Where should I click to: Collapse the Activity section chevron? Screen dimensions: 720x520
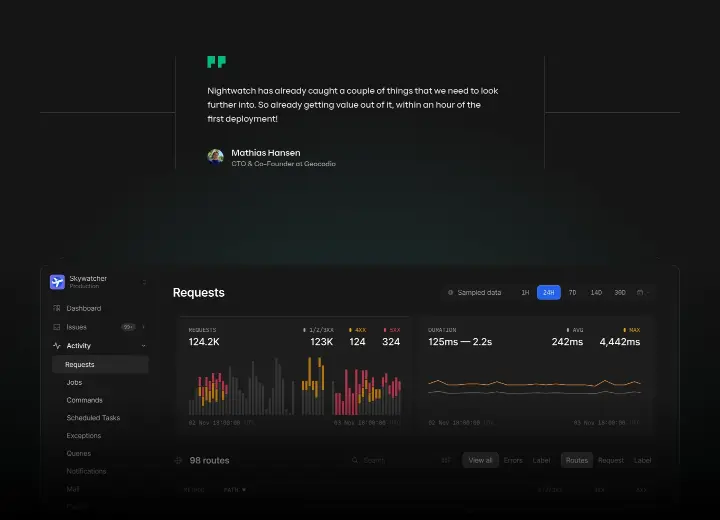tap(144, 345)
